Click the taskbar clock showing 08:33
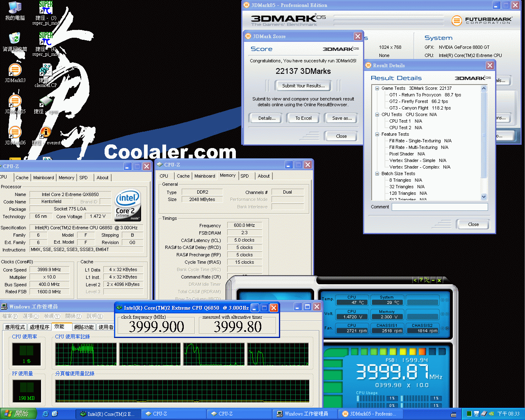525x420 pixels. click(x=508, y=414)
